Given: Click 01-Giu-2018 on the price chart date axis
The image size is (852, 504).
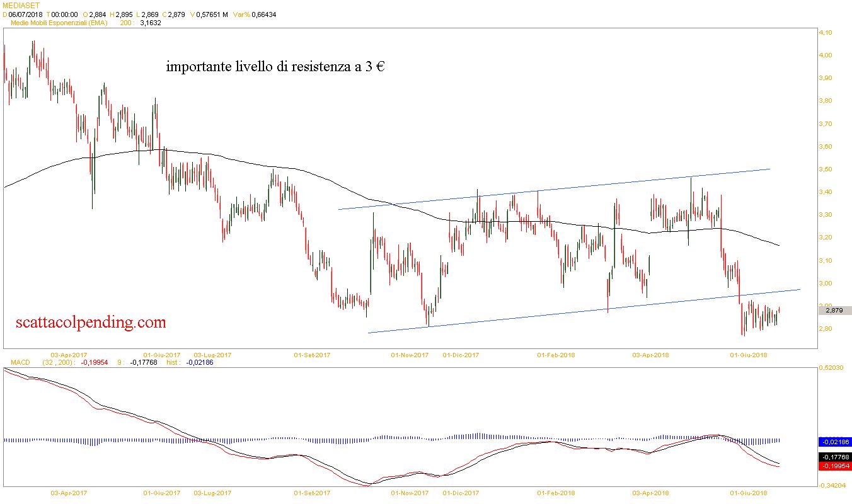Looking at the screenshot, I should 749,355.
